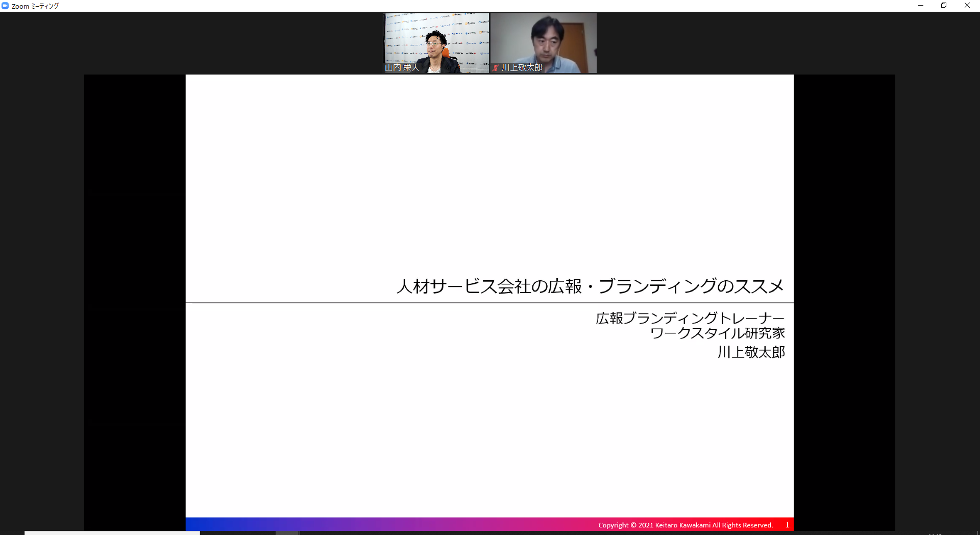Click the red muted microphone icon
This screenshot has width=980, height=535.
tap(495, 67)
